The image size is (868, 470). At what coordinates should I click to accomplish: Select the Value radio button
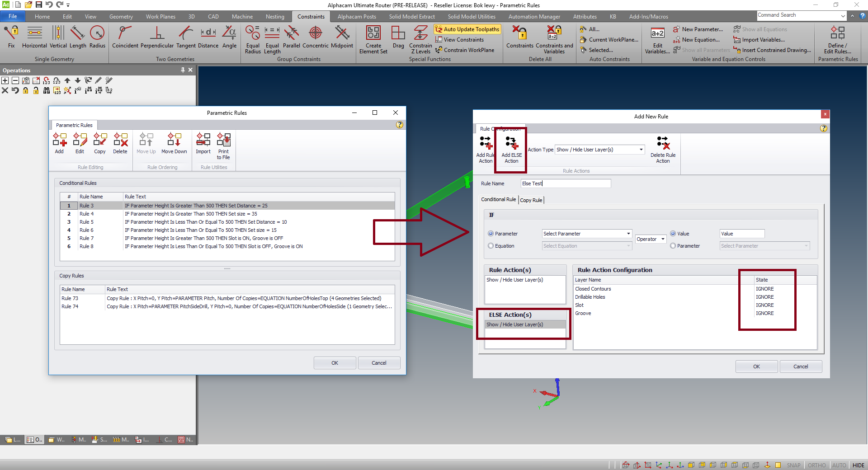pos(673,234)
